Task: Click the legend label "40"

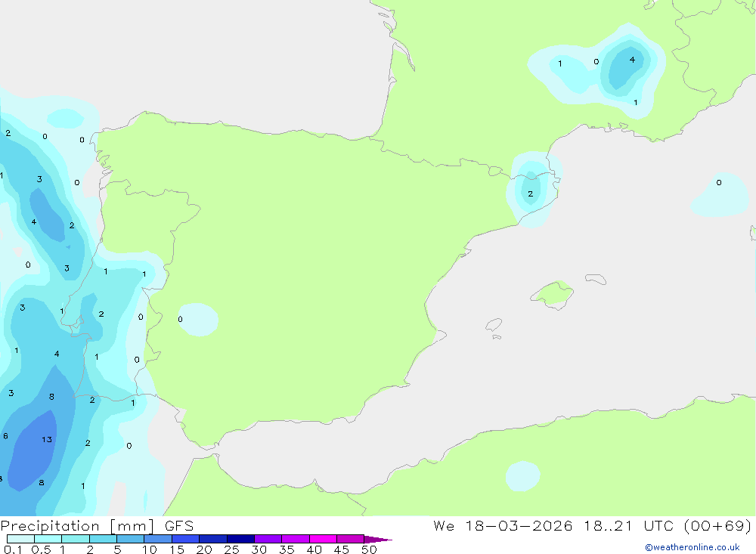Action: tap(314, 549)
